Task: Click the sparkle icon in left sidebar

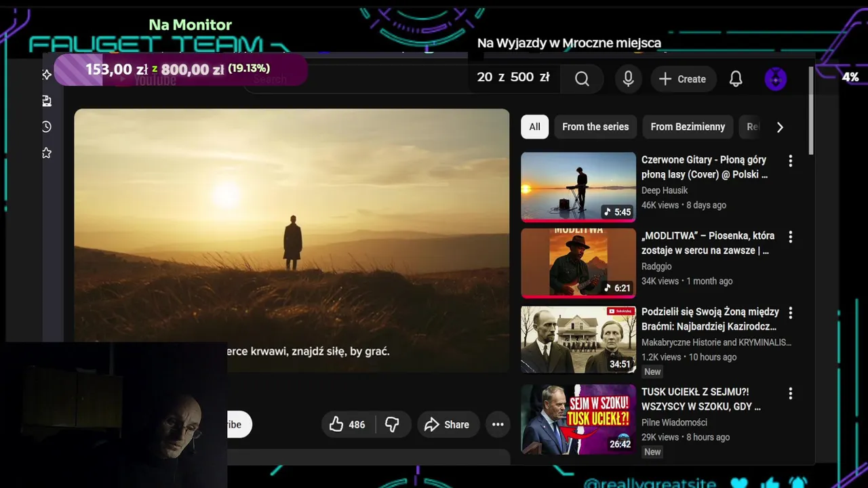Action: [x=47, y=75]
